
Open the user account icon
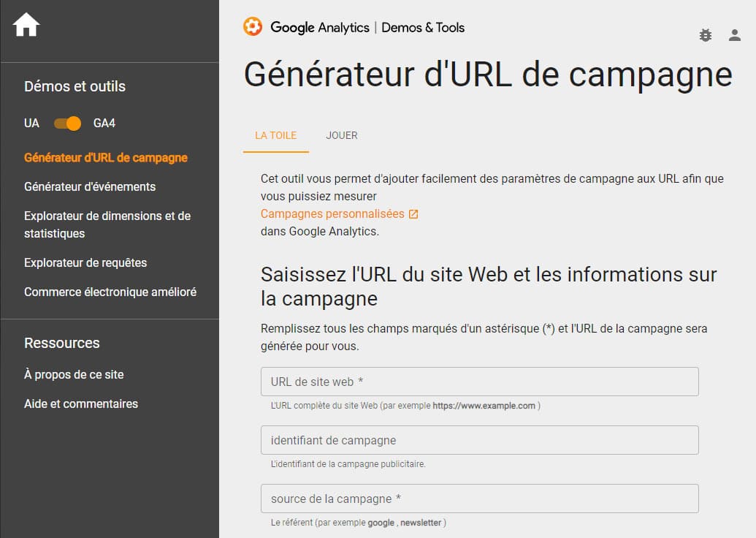[x=735, y=35]
